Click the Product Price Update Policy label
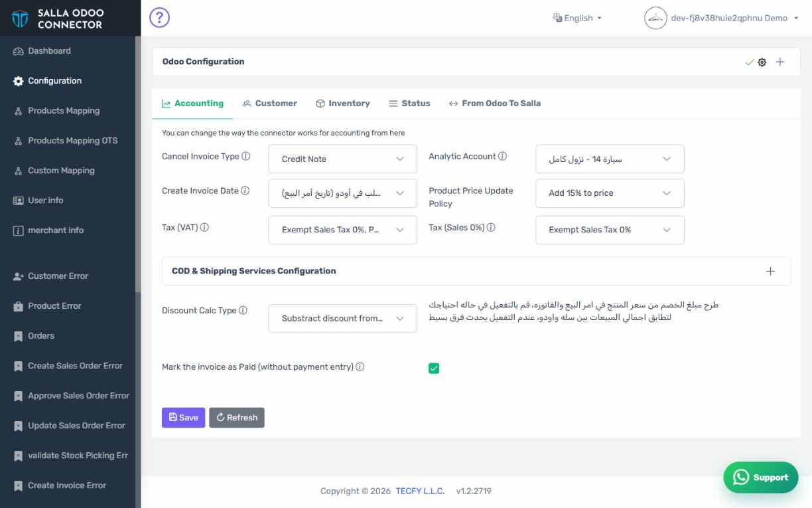This screenshot has width=812, height=508. 471,197
